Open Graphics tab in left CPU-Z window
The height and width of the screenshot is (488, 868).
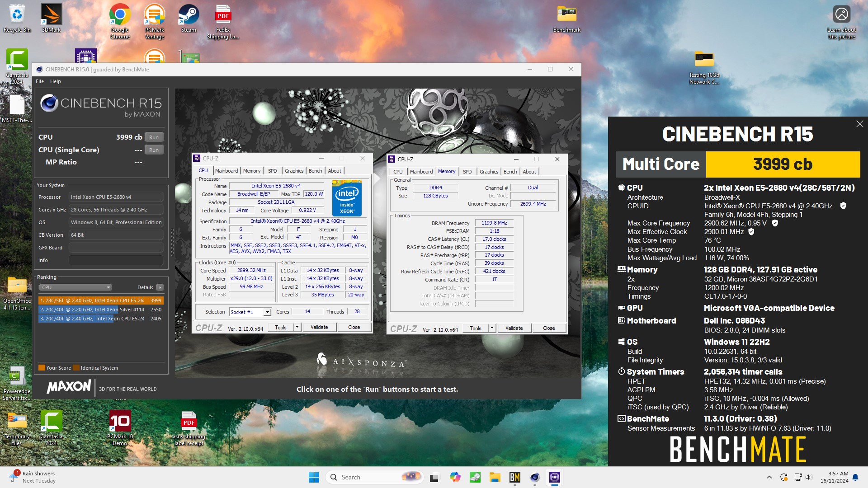[294, 171]
